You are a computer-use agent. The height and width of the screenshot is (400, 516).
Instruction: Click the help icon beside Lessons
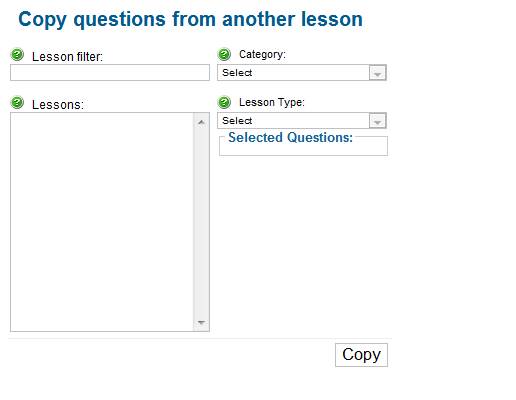tap(17, 103)
